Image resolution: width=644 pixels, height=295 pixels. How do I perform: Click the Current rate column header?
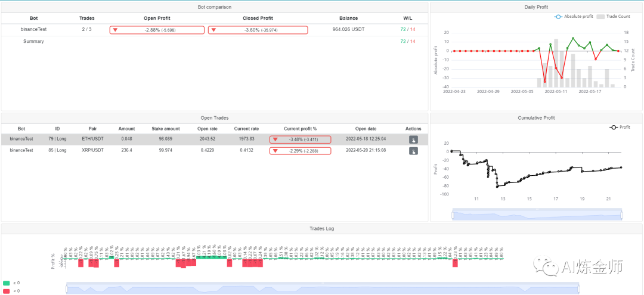[246, 129]
